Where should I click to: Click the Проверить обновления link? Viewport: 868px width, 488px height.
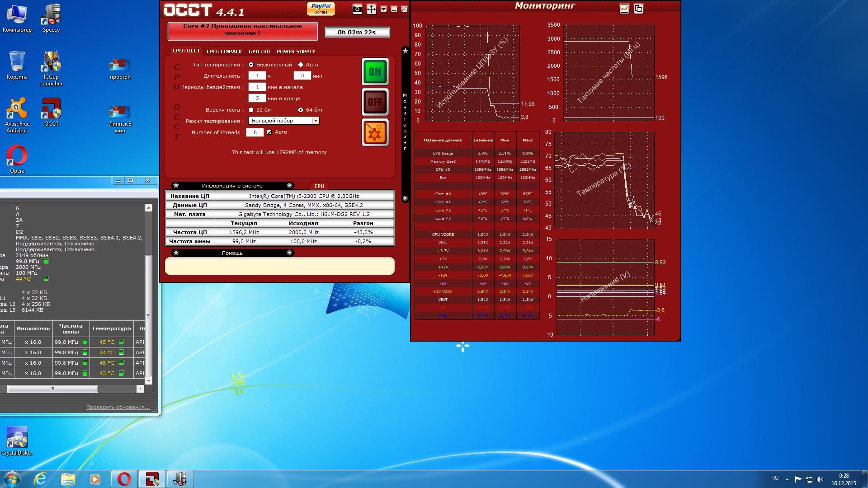click(x=118, y=407)
